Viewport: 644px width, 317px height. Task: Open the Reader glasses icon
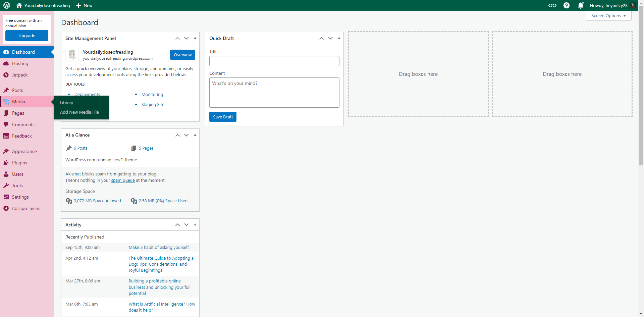pos(552,5)
